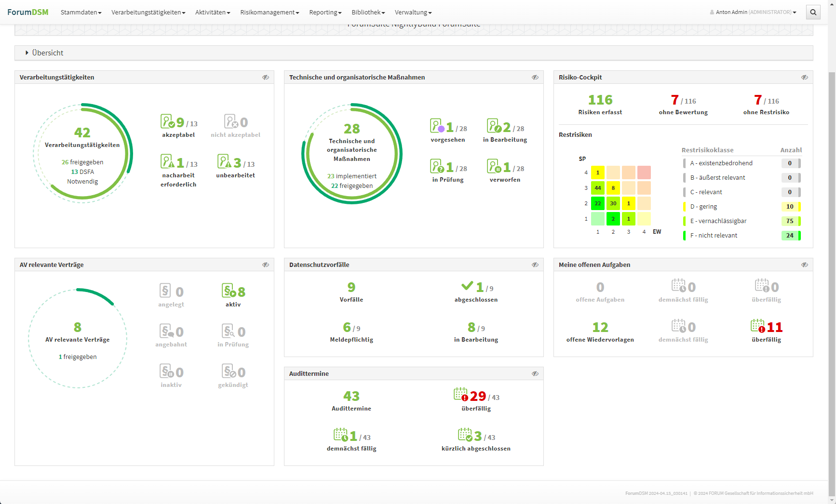Open the Risikomanagement menu
The image size is (836, 504).
tap(269, 13)
